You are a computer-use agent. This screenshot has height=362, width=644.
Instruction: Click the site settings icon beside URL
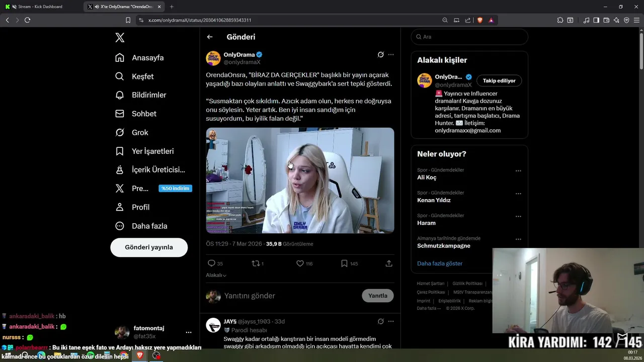click(141, 20)
